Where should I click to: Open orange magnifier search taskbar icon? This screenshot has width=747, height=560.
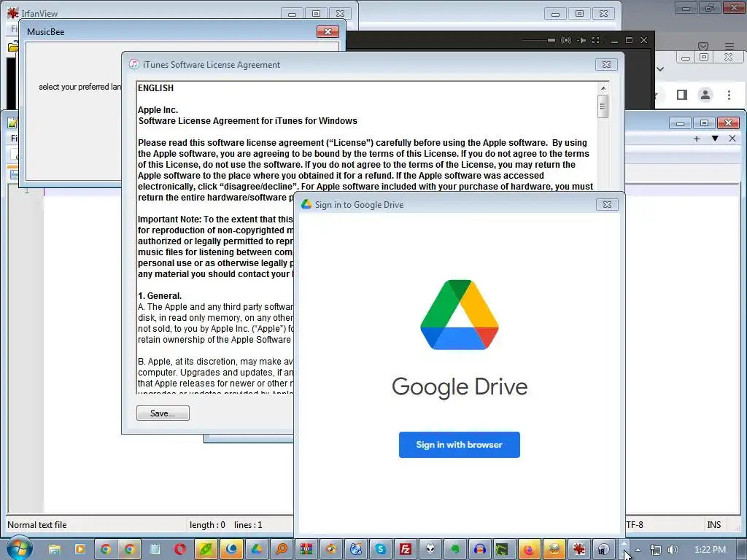point(282,550)
